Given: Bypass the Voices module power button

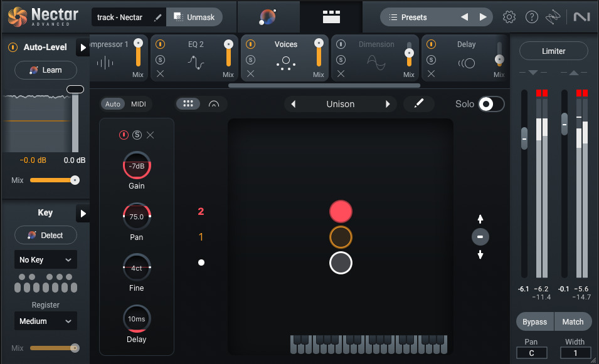Looking at the screenshot, I should [x=251, y=44].
